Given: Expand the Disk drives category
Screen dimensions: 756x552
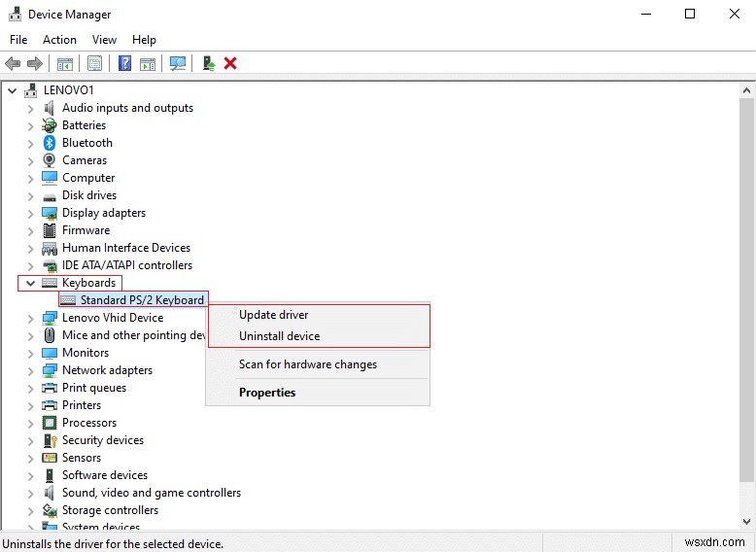Looking at the screenshot, I should (x=30, y=195).
